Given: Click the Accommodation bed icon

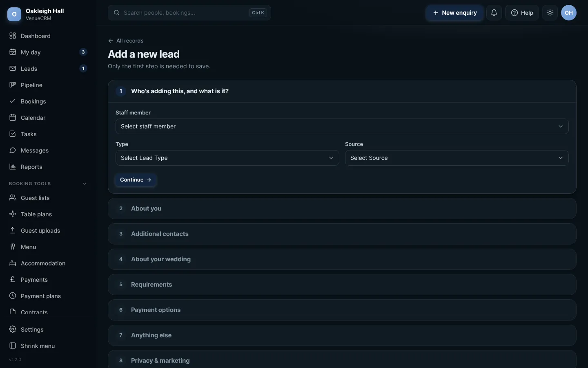Looking at the screenshot, I should [x=13, y=263].
